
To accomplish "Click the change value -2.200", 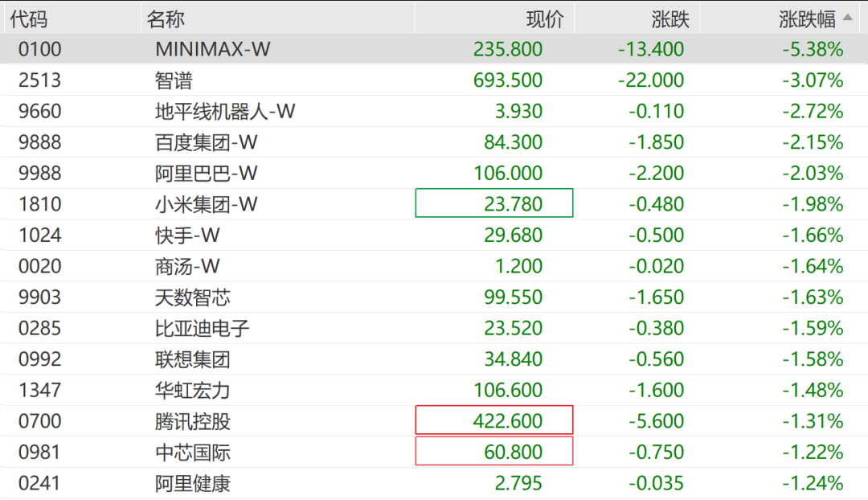I will point(657,174).
